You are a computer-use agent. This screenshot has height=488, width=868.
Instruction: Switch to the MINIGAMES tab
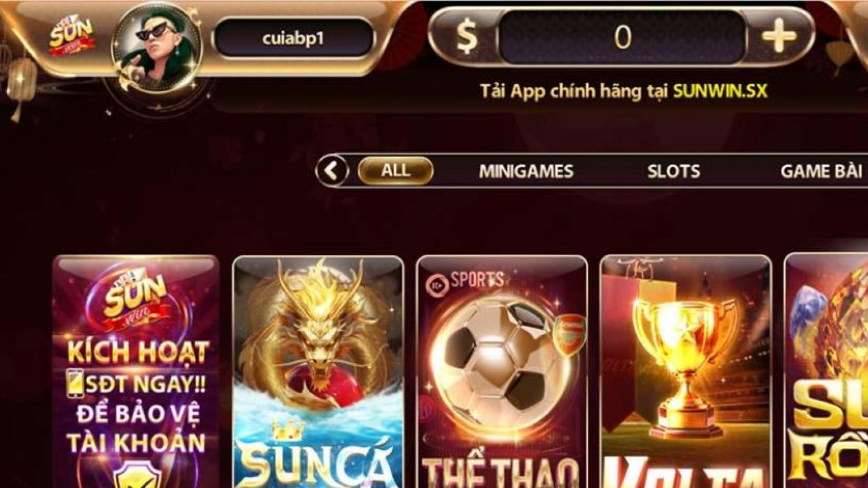click(x=526, y=171)
